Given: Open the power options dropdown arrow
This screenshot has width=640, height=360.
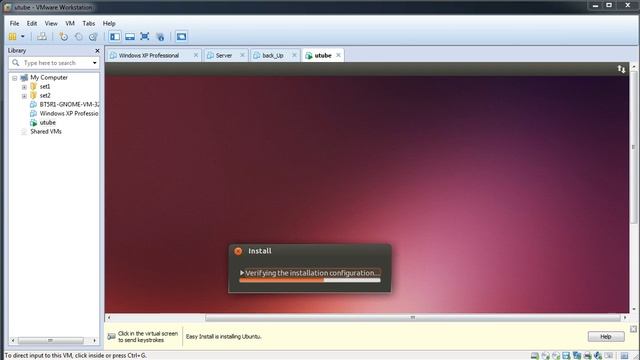Looking at the screenshot, I should (22, 37).
